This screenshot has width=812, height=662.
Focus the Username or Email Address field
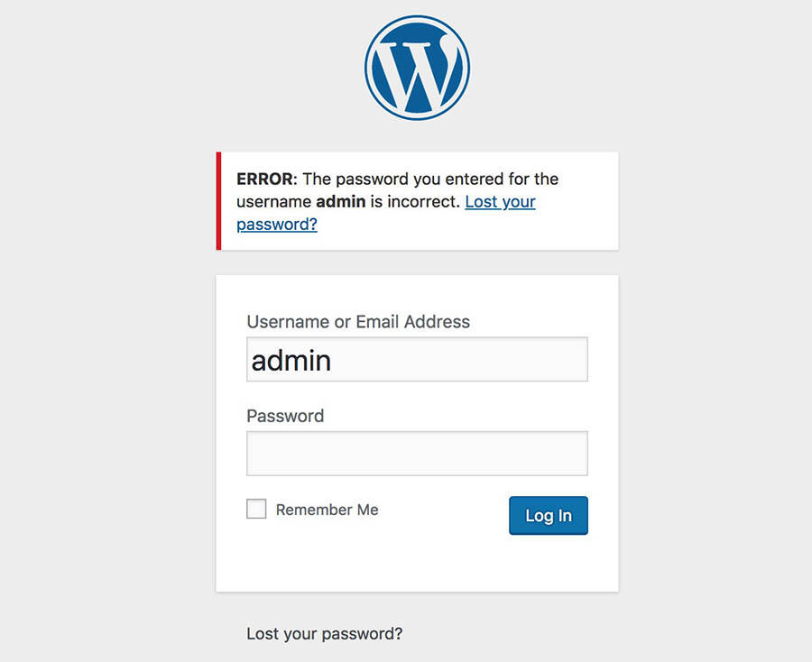(x=417, y=360)
